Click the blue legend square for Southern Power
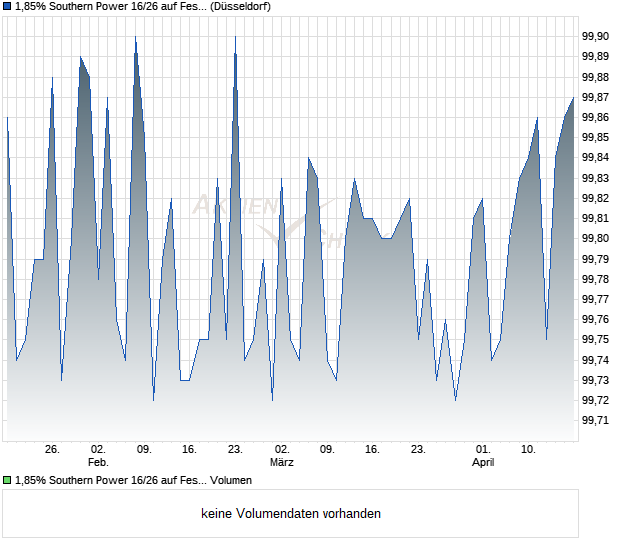 (7, 6)
